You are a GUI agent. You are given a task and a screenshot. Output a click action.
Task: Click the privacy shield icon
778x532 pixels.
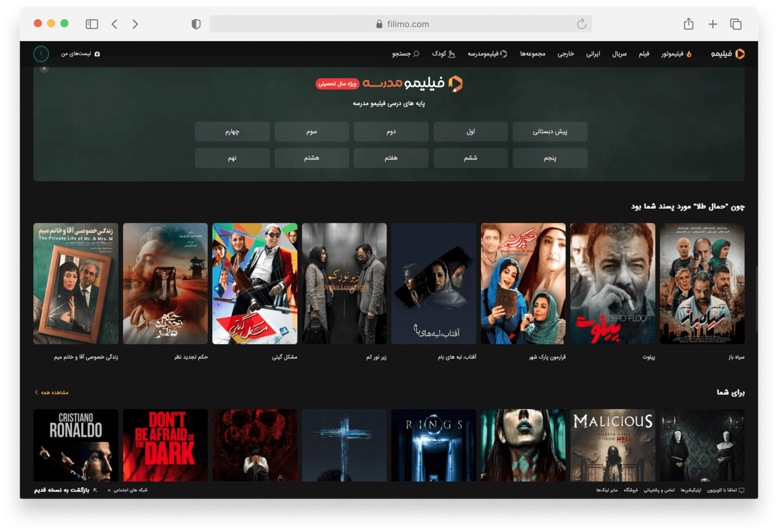pyautogui.click(x=196, y=24)
